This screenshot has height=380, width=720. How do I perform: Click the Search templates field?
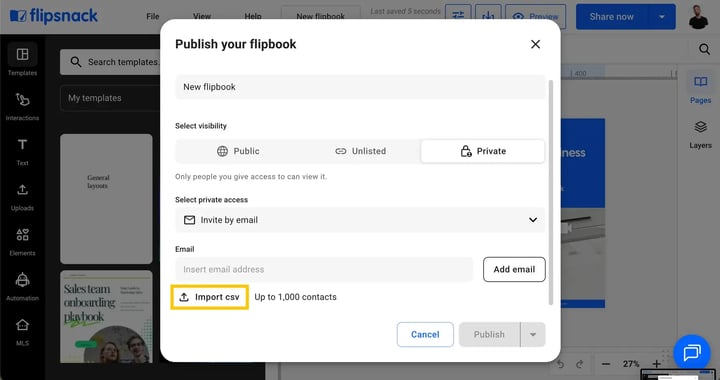tap(110, 62)
